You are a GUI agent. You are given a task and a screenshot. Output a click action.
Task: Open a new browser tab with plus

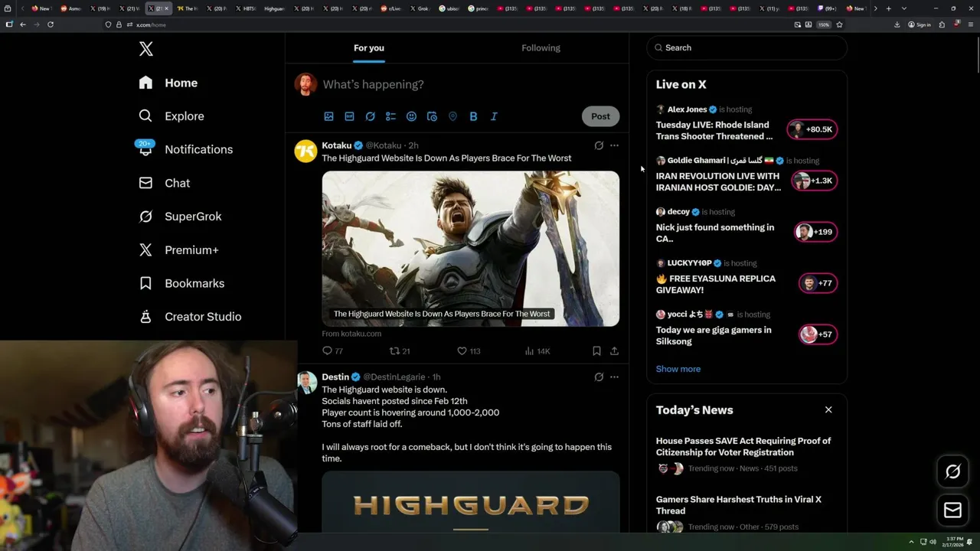888,8
